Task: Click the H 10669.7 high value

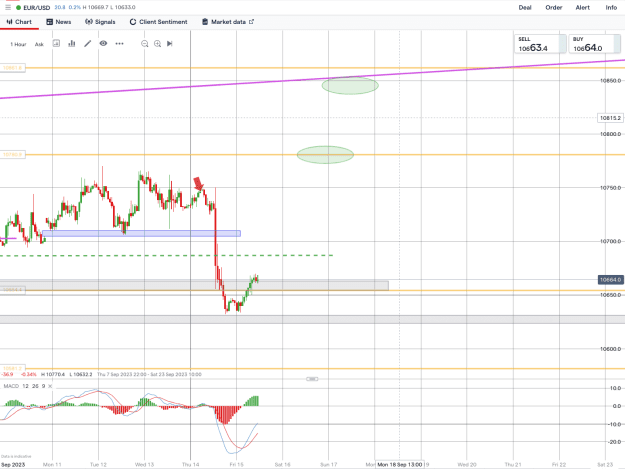Action: tap(96, 7)
